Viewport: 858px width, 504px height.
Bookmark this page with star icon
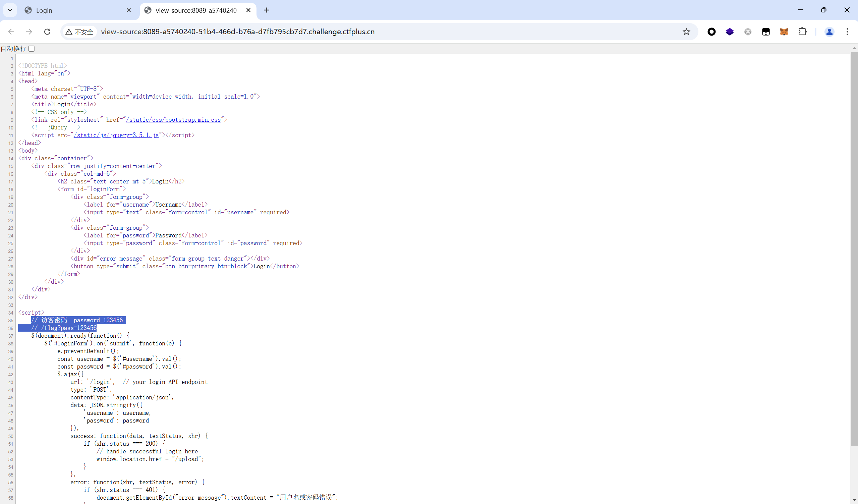click(686, 32)
